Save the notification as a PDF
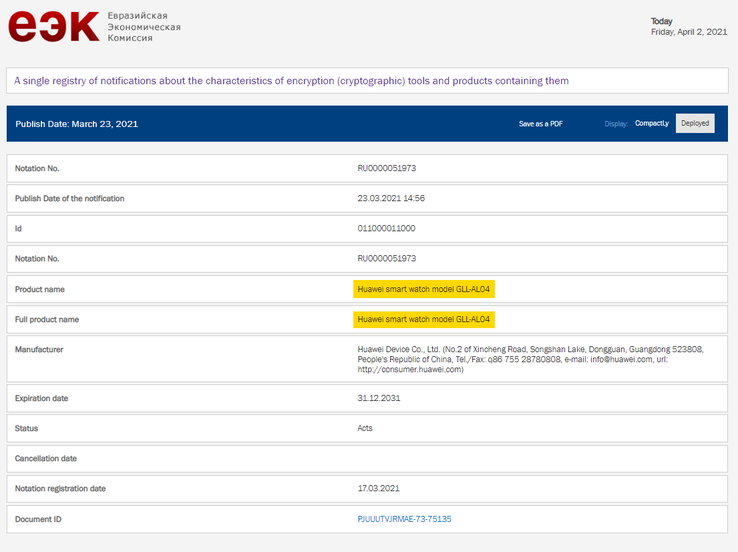The image size is (738, 552). point(540,124)
